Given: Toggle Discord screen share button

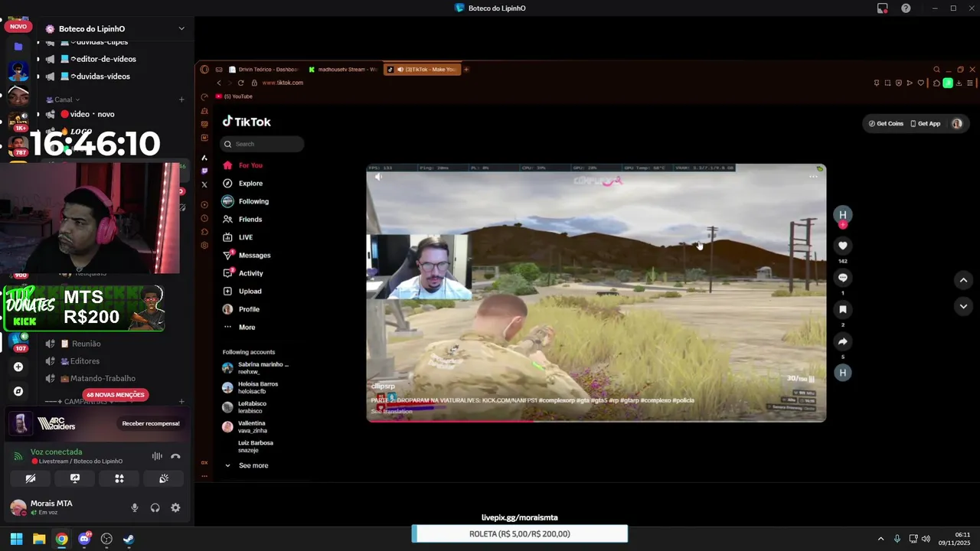Looking at the screenshot, I should 75,478.
